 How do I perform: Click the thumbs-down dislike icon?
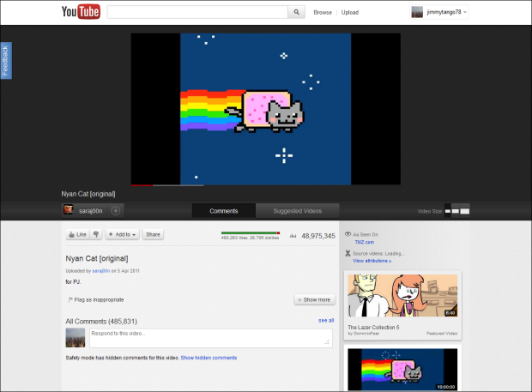(97, 234)
